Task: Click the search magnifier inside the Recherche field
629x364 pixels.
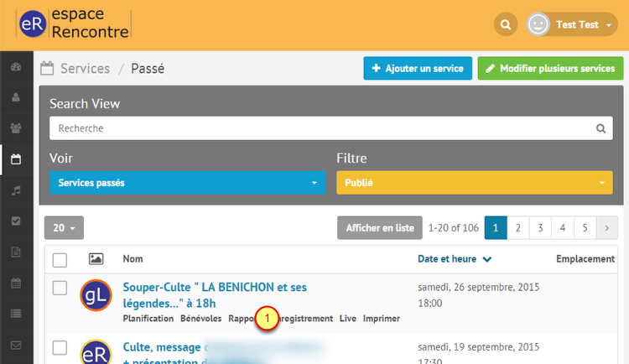Action: (x=600, y=128)
